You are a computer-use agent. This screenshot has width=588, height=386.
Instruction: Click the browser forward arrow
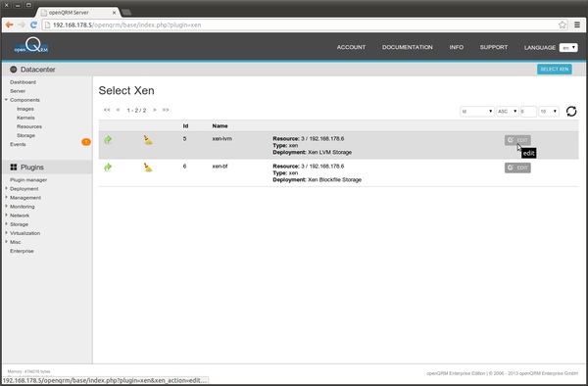(22, 24)
